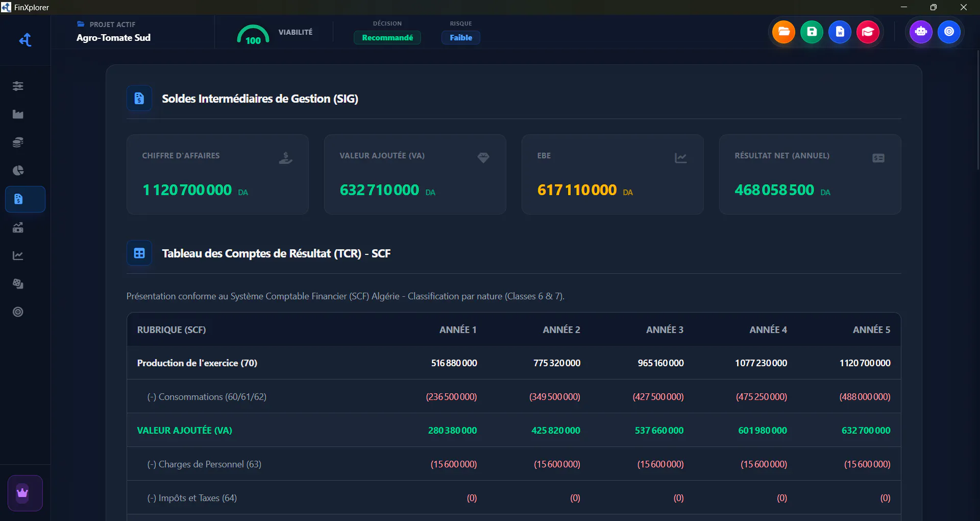Click the SIG section document icon
Image resolution: width=980 pixels, height=521 pixels.
coord(139,98)
